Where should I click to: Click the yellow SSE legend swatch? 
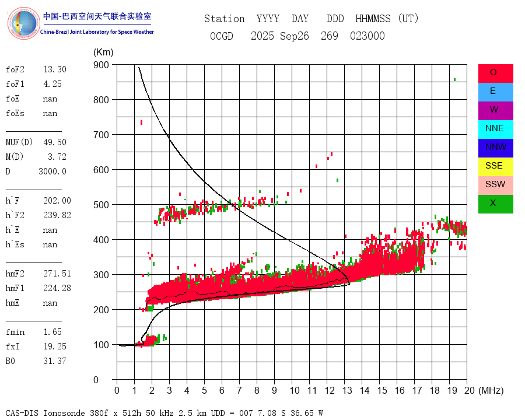coord(495,166)
